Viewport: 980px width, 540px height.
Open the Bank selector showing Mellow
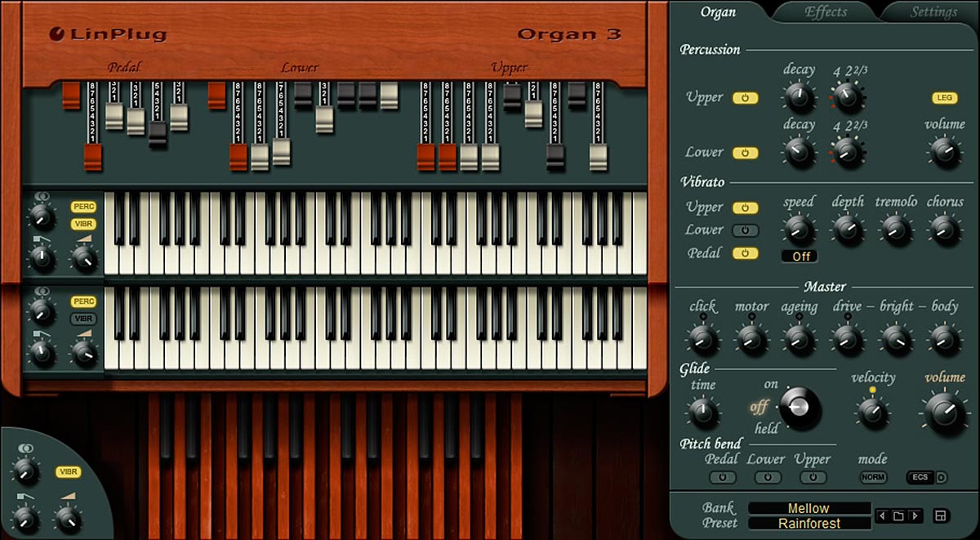tap(809, 508)
